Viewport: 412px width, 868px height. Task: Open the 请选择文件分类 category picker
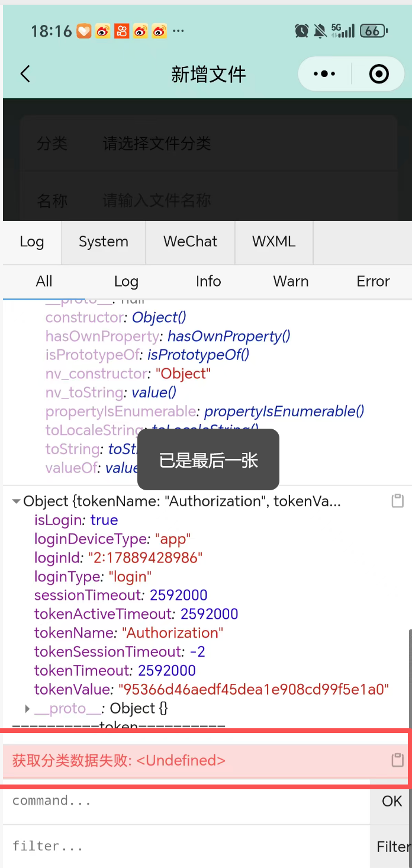[x=157, y=143]
